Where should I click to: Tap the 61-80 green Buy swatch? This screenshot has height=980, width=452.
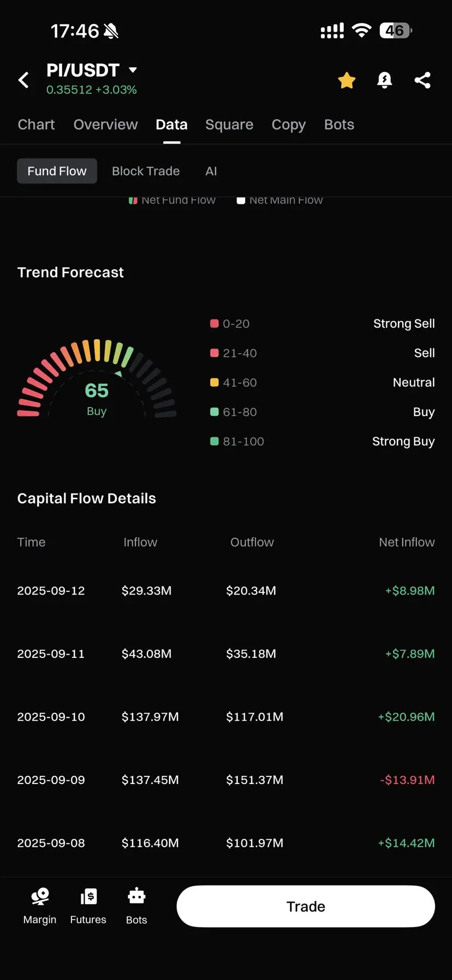click(x=215, y=412)
